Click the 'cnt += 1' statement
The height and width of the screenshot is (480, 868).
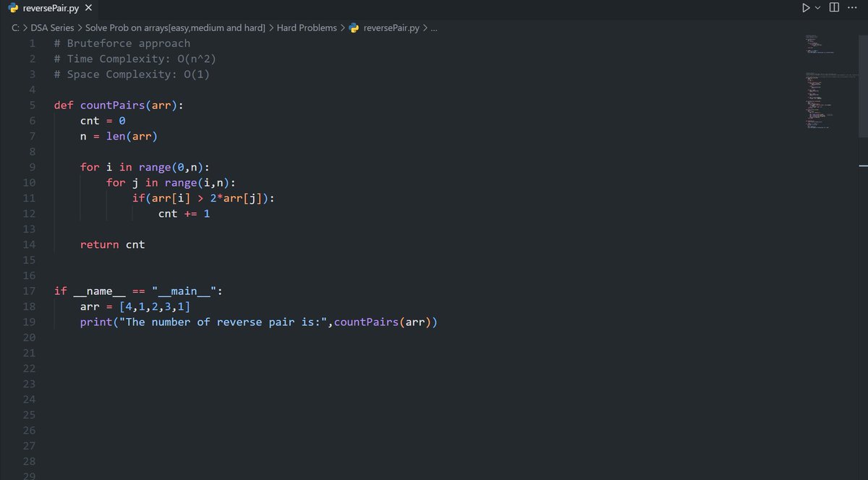point(184,214)
